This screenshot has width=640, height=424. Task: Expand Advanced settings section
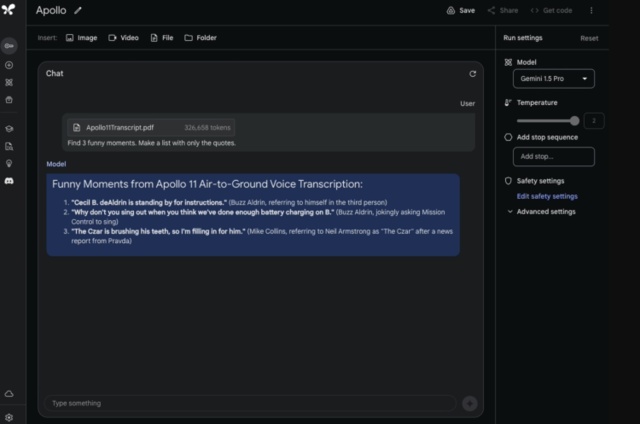coord(545,211)
